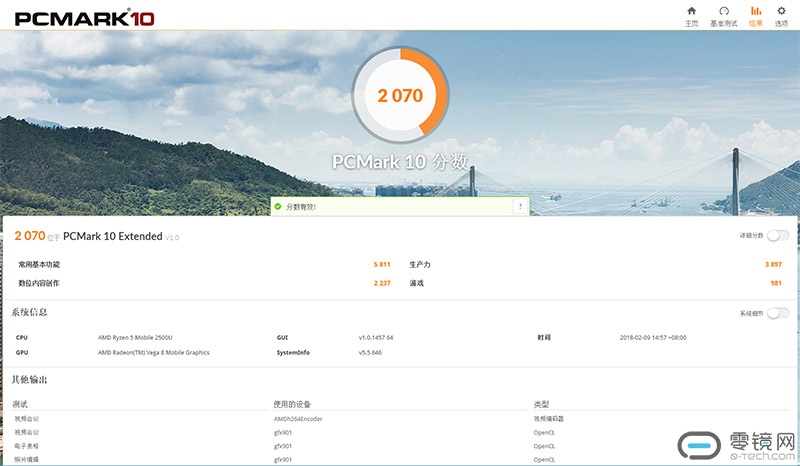Select the Productivity score 3 897
800x466 pixels.
(x=773, y=264)
